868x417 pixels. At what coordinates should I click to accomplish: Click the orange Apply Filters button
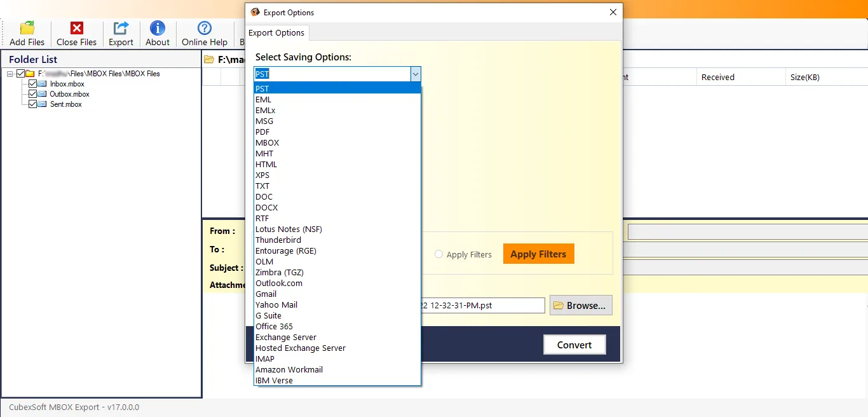click(538, 254)
